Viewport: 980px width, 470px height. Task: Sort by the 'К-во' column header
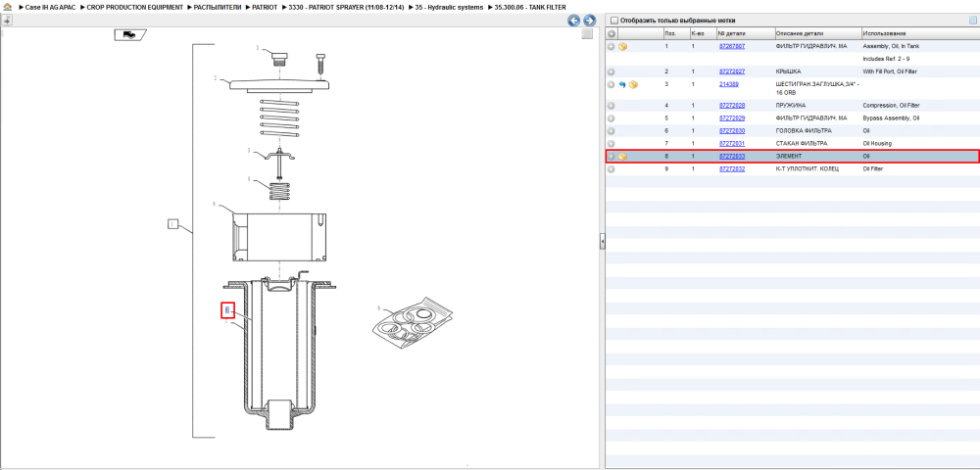[x=702, y=33]
